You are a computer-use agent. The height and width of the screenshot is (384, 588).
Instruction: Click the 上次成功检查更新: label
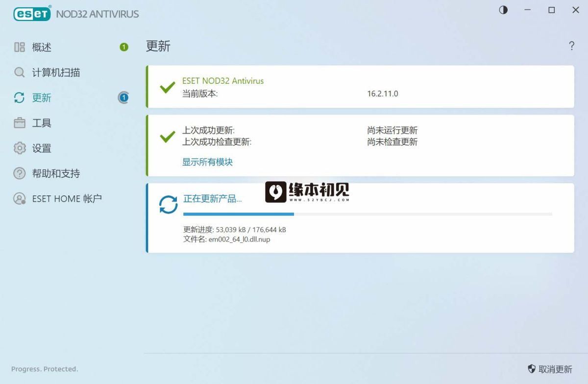(217, 142)
